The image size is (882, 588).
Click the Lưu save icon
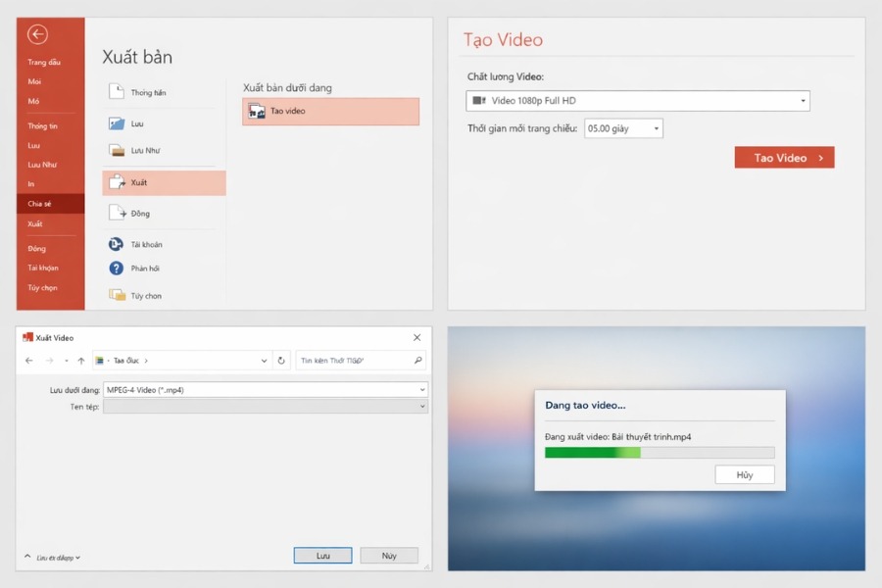(115, 123)
